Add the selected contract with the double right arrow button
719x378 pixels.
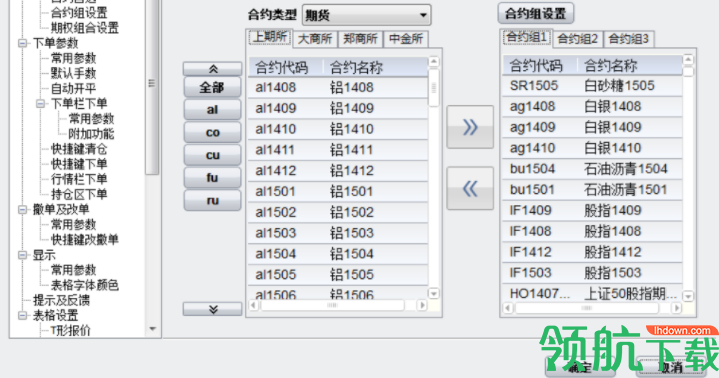coord(470,127)
